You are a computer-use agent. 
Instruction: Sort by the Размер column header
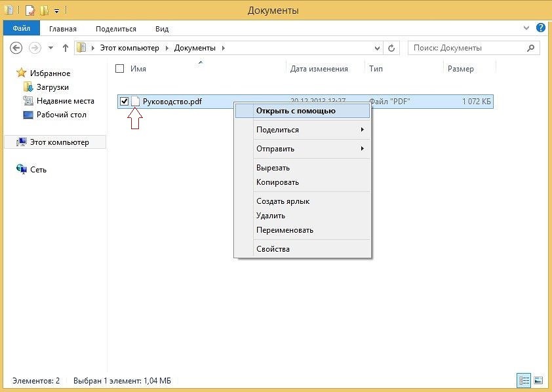[x=460, y=69]
